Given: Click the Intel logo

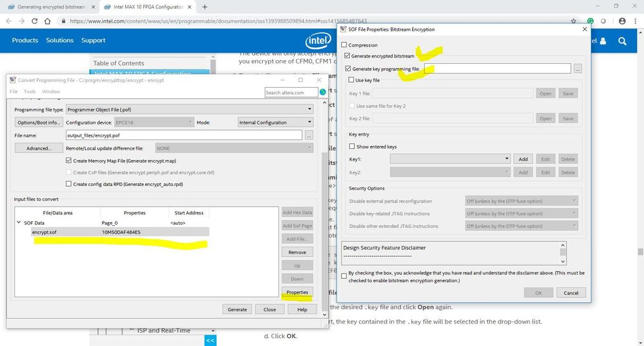Looking at the screenshot, I should [318, 40].
